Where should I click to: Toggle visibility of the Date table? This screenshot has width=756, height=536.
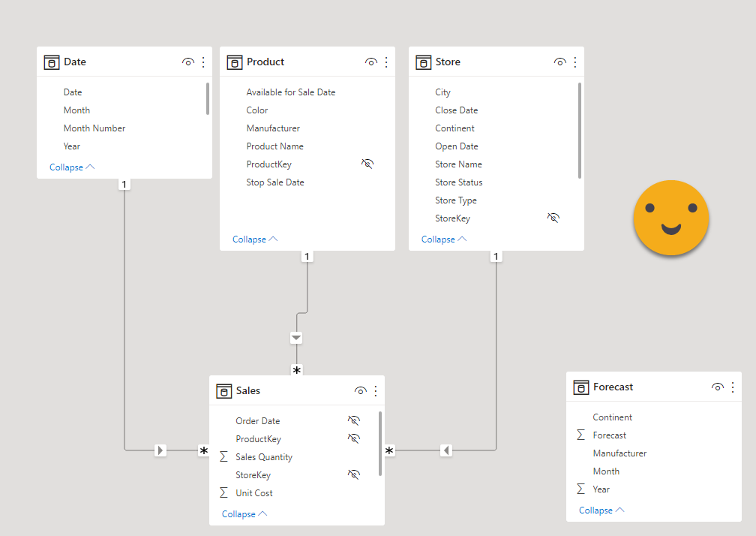[x=188, y=62]
